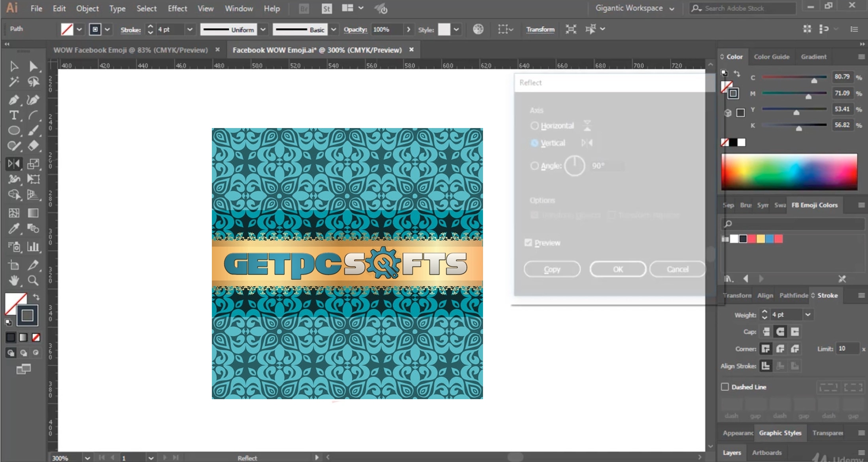Select the Eyedropper tool

[x=14, y=228]
